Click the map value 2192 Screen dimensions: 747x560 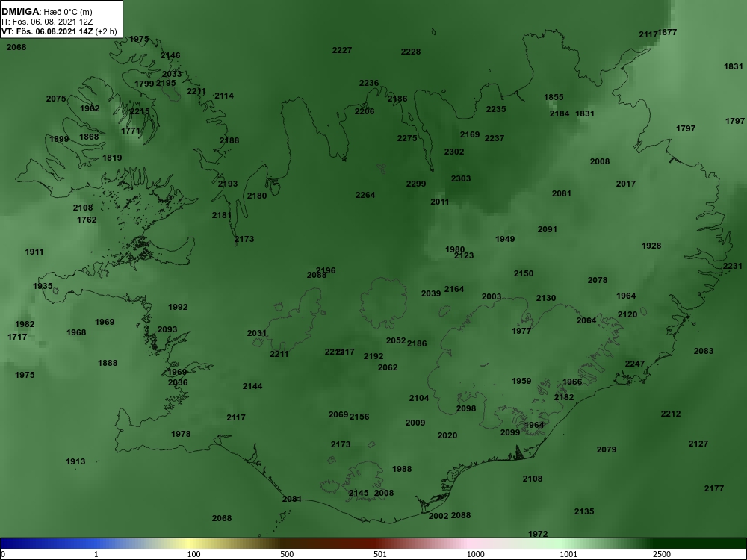373,356
